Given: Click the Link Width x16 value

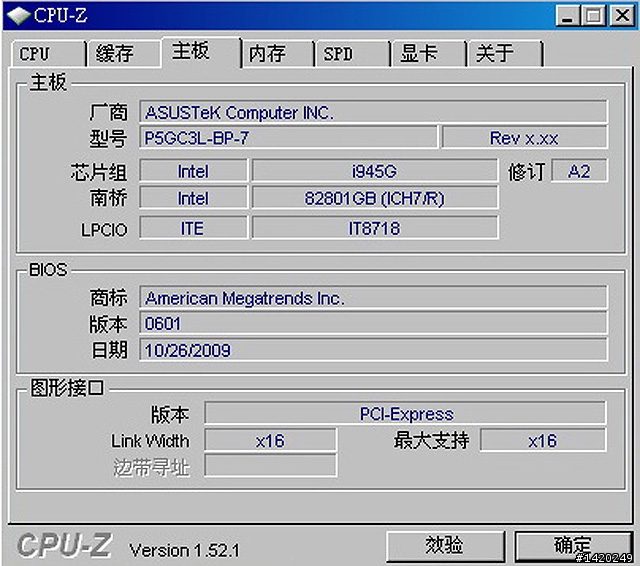Looking at the screenshot, I should pos(271,440).
